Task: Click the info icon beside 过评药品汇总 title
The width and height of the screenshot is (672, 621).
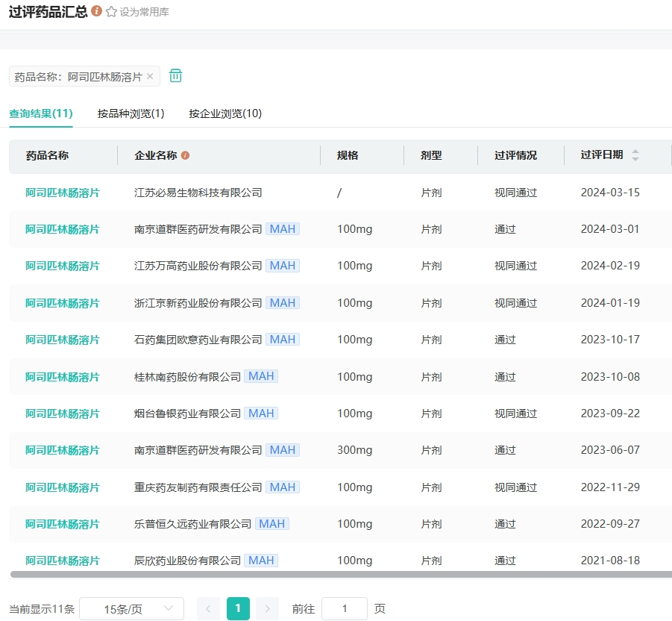Action: click(96, 12)
